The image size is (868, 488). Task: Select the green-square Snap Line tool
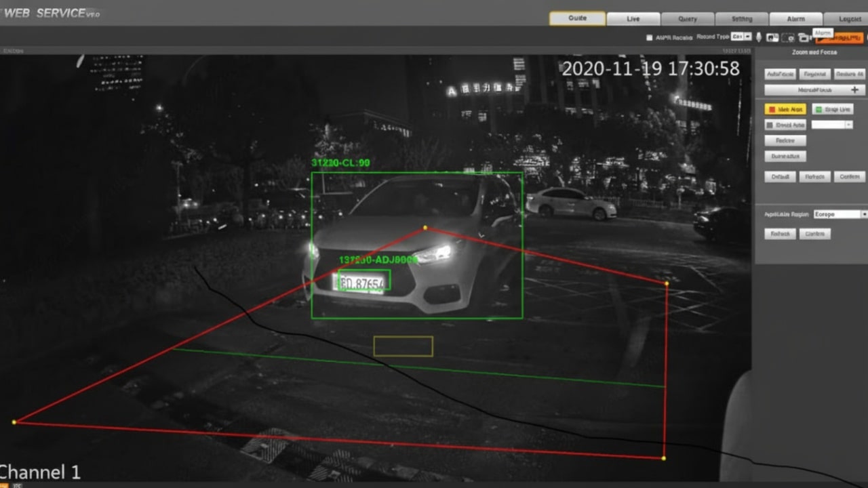pos(832,109)
